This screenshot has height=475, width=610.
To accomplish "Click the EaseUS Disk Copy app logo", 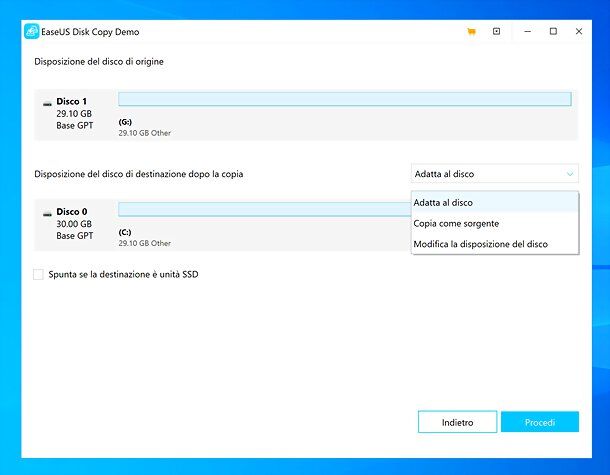I will point(32,32).
